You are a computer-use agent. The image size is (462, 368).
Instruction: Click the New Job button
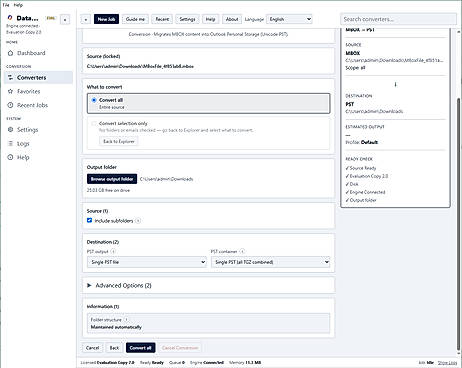coord(106,19)
